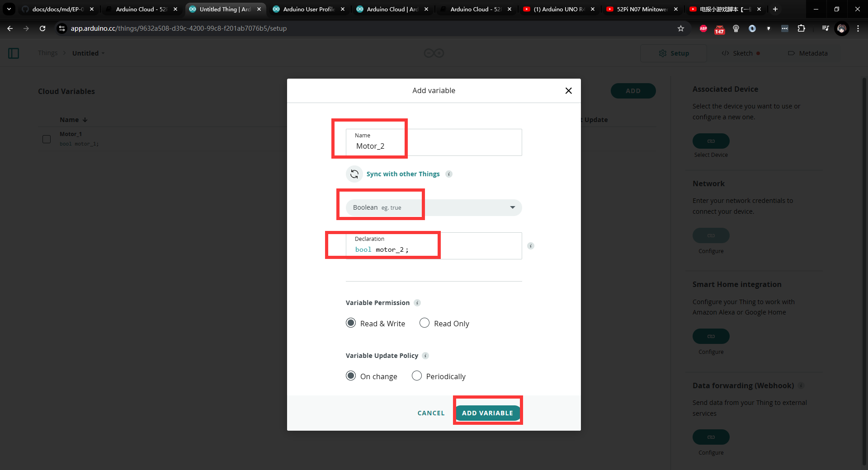Screen dimensions: 868x470
Task: Open the tab search dropdown arrow
Action: [x=9, y=9]
